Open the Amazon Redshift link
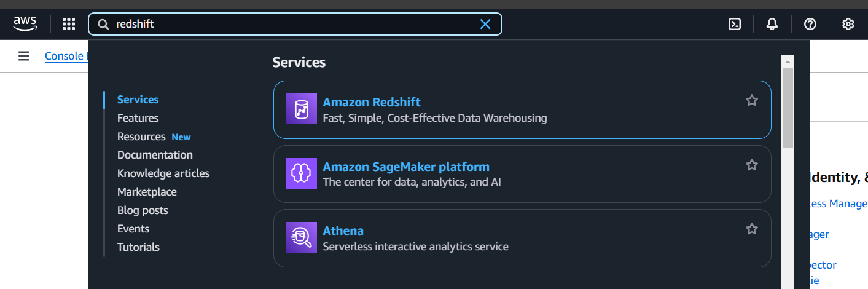 pyautogui.click(x=372, y=102)
